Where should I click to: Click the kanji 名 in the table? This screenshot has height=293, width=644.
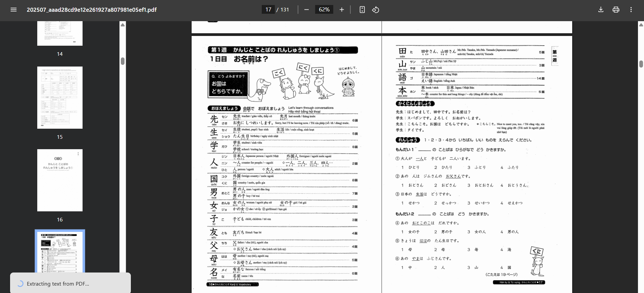(x=214, y=272)
